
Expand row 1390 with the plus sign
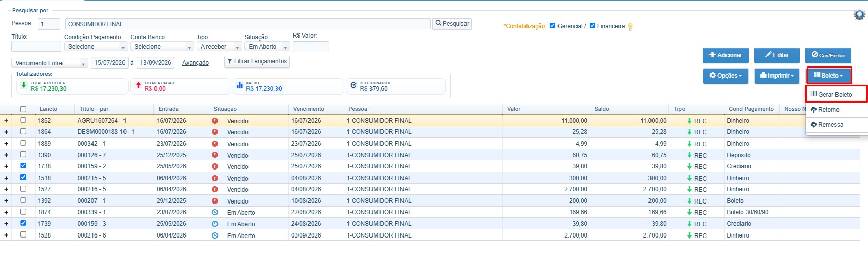tap(6, 155)
